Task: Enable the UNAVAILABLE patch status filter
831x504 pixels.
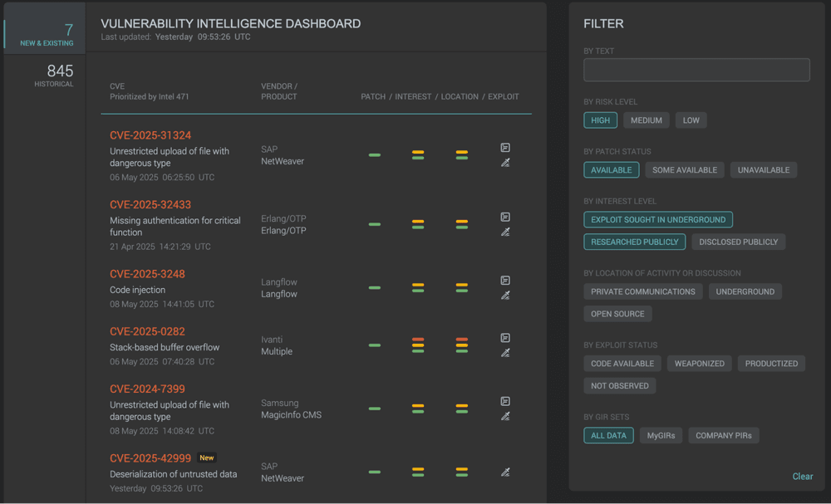Action: [763, 170]
